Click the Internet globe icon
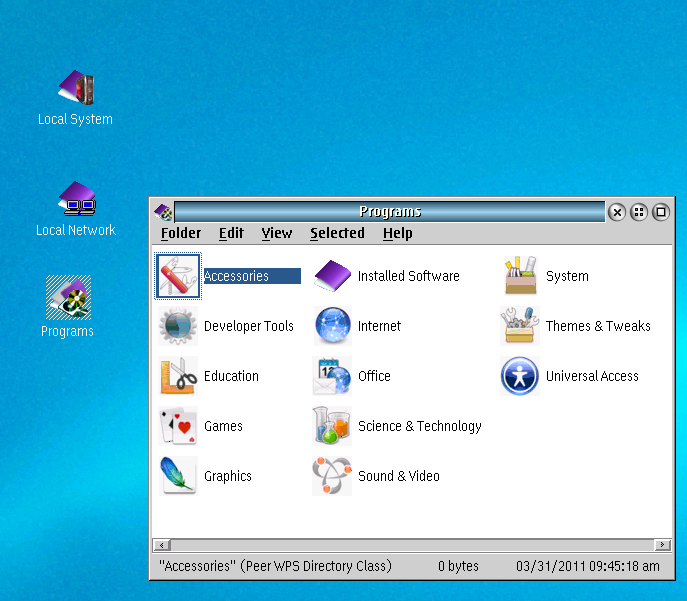Image resolution: width=687 pixels, height=601 pixels. click(x=333, y=326)
